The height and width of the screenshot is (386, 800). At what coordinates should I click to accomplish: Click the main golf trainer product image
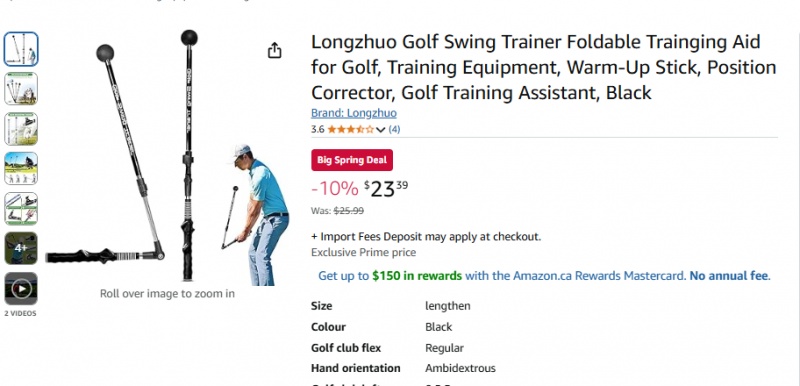click(x=167, y=157)
